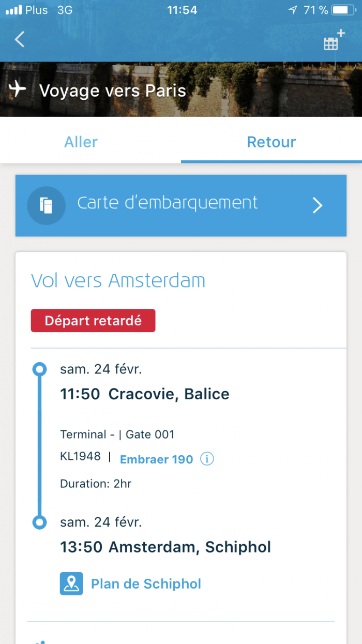Tap the departure timeline dot
This screenshot has height=644, width=362.
tap(39, 369)
